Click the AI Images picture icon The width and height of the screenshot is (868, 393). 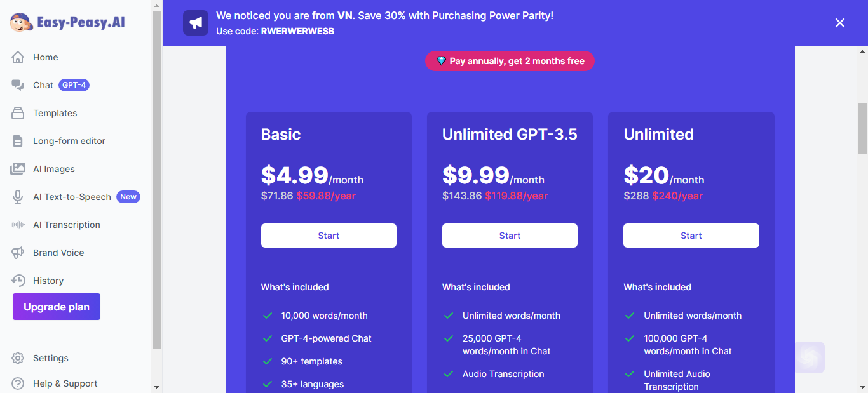pos(18,169)
